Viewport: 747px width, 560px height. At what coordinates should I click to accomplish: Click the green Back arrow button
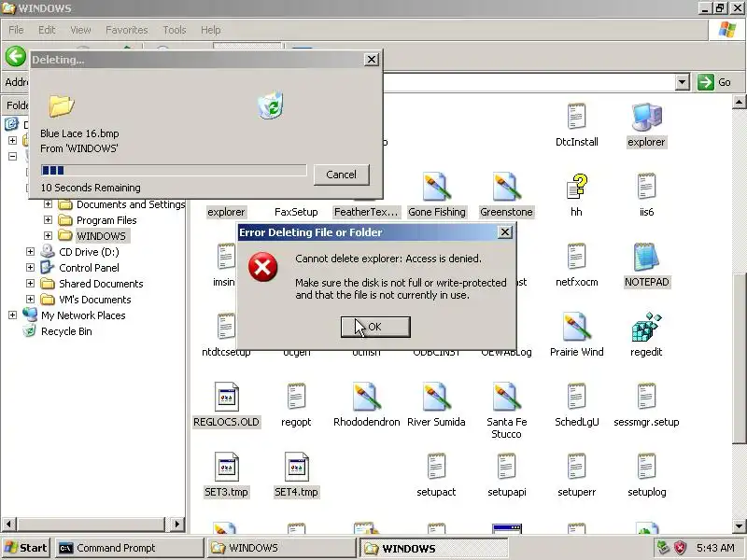point(16,56)
